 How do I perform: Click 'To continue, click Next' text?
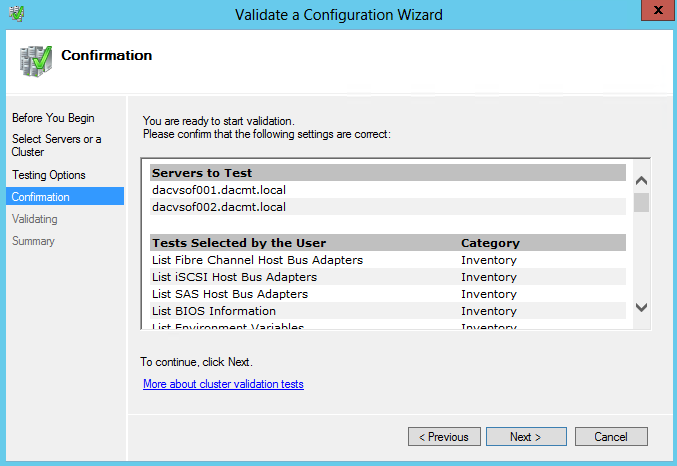tap(196, 362)
